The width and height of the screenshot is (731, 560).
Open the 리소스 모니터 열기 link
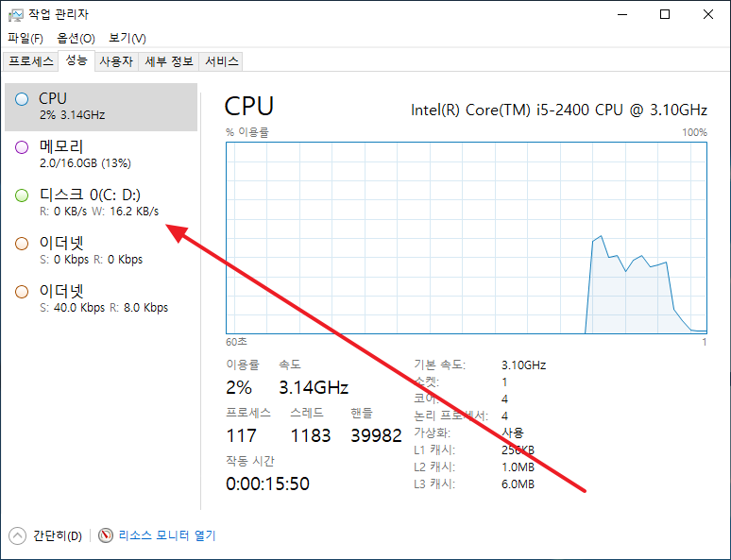point(167,535)
